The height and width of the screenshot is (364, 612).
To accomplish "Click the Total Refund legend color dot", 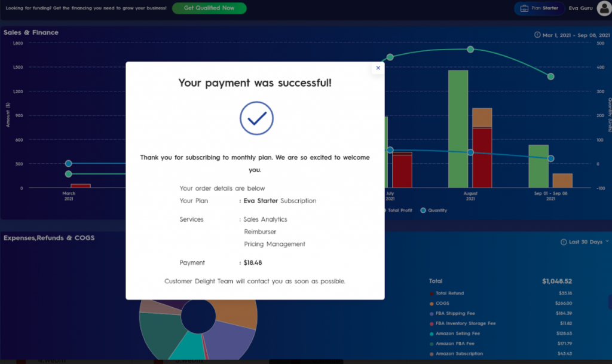I will (432, 293).
